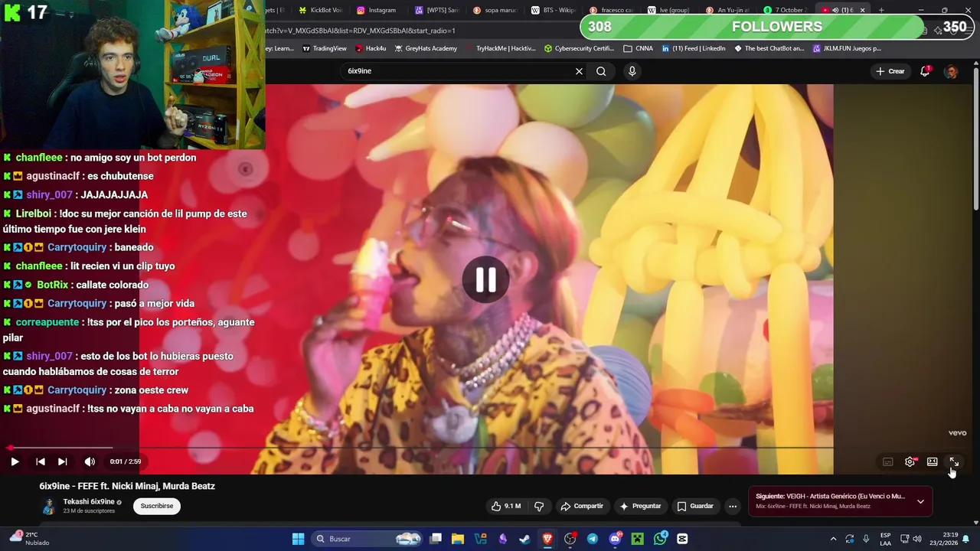Open the JKLM.FUN Juegos bookmark
This screenshot has width=980, height=551.
[x=847, y=48]
